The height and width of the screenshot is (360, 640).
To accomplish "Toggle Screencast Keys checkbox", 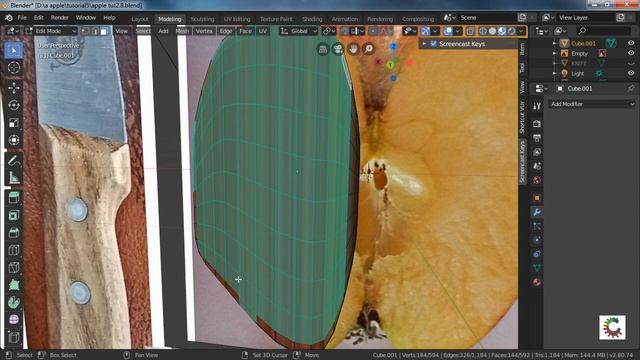I will point(433,44).
